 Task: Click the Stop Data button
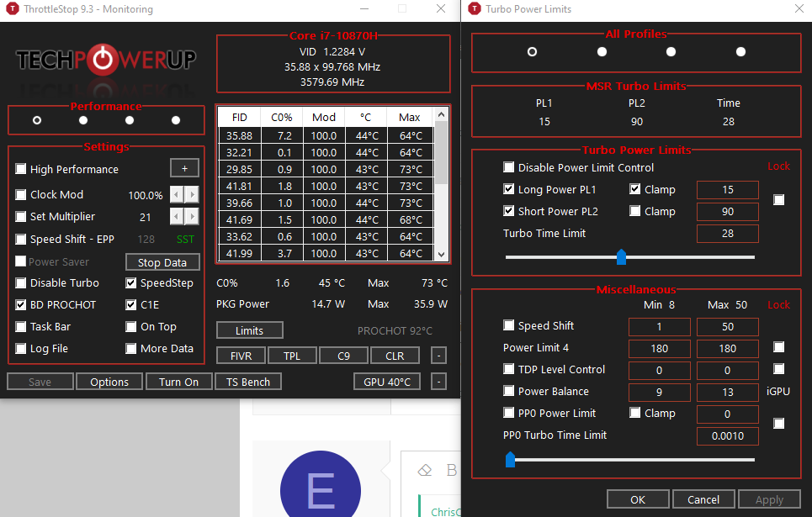(x=162, y=262)
